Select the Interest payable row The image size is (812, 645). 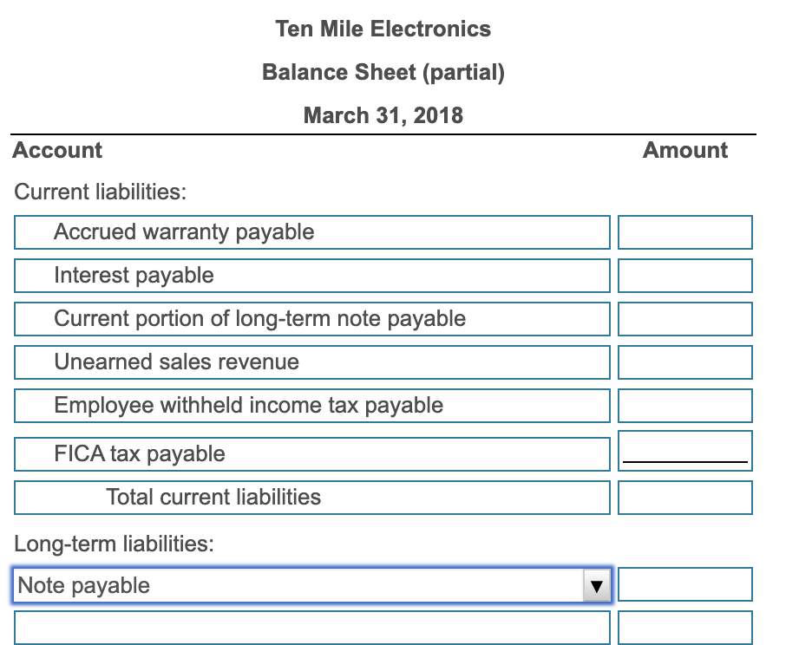click(311, 275)
